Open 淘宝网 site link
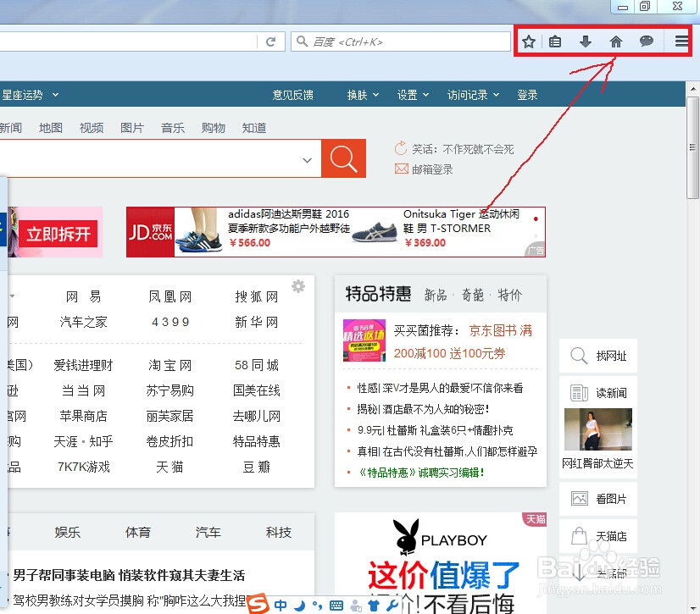This screenshot has width=700, height=614. (x=169, y=365)
